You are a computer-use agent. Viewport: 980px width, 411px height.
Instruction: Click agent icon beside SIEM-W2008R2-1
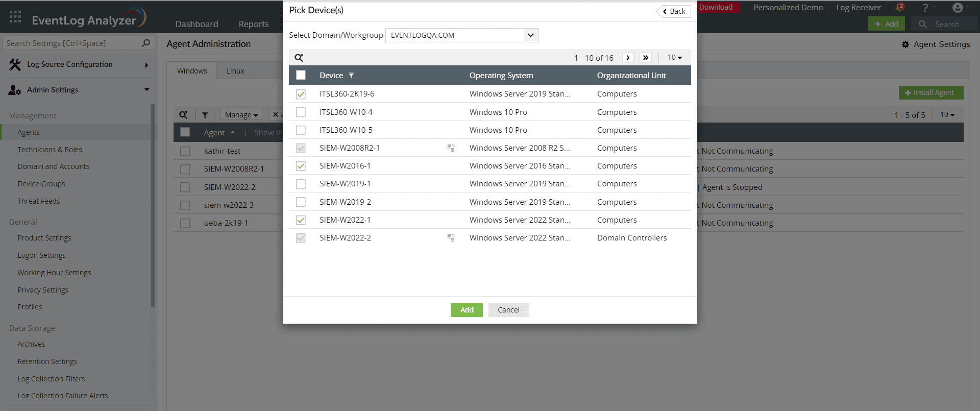pos(451,148)
